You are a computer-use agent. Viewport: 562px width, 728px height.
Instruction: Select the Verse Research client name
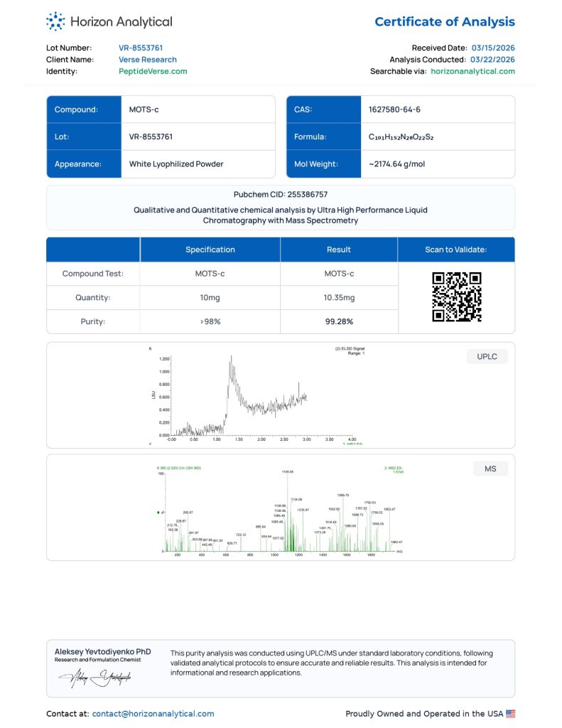147,60
